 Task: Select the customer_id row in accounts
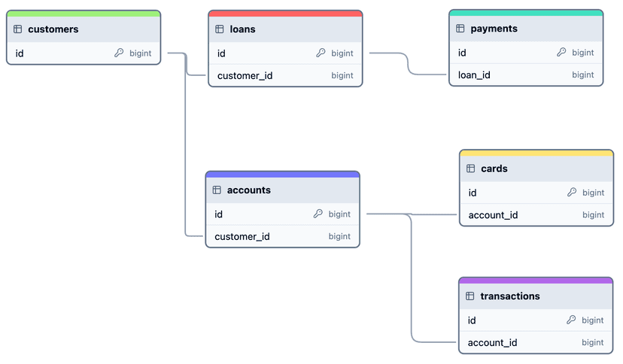click(x=242, y=237)
